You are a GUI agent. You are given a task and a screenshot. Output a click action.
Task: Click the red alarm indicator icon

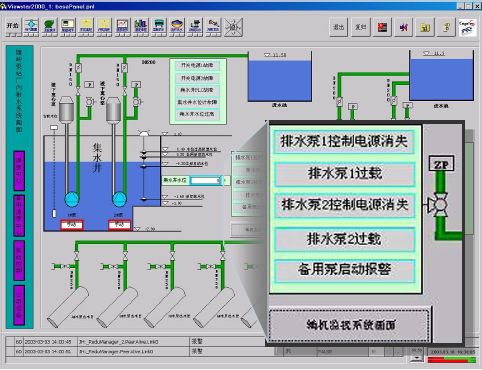[382, 27]
